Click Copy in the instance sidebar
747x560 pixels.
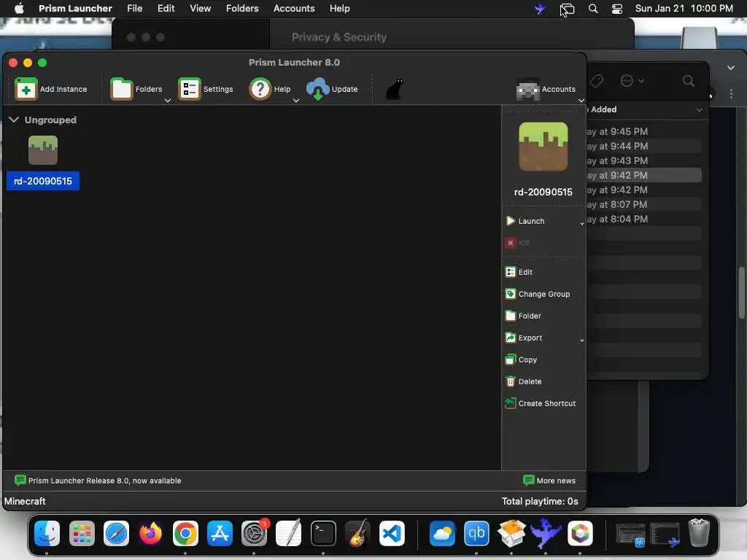pyautogui.click(x=521, y=359)
